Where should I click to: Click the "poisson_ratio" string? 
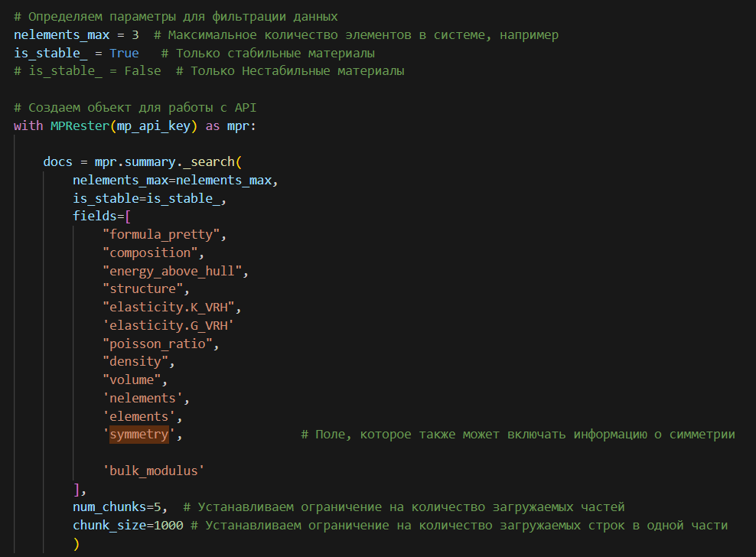click(x=158, y=344)
